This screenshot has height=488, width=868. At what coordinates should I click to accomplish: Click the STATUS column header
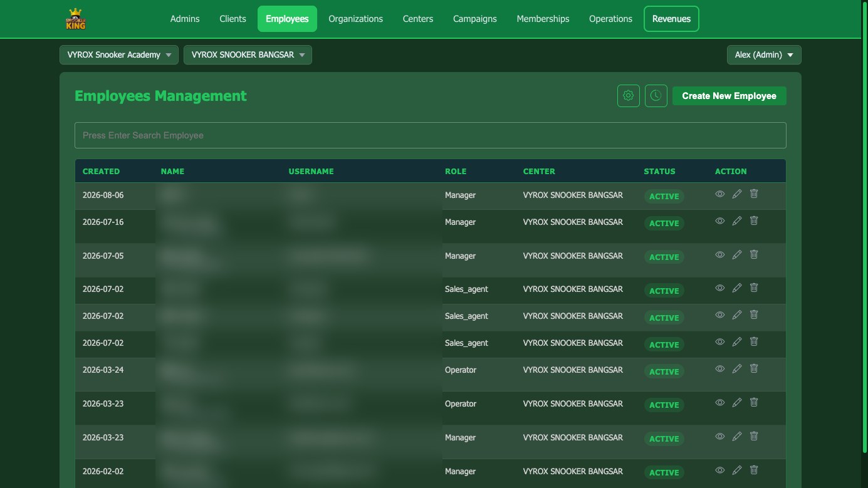[x=659, y=171]
